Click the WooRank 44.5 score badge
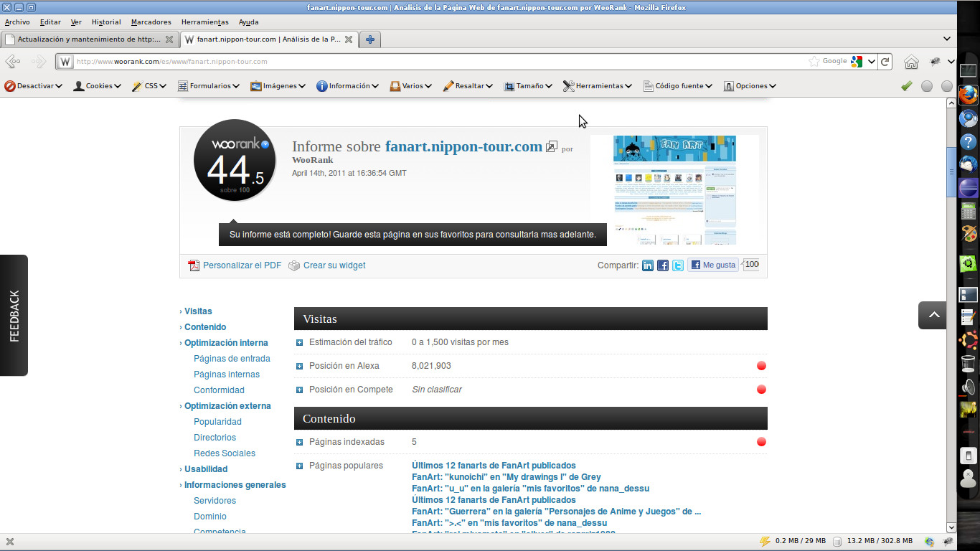The image size is (980, 551). [x=235, y=161]
